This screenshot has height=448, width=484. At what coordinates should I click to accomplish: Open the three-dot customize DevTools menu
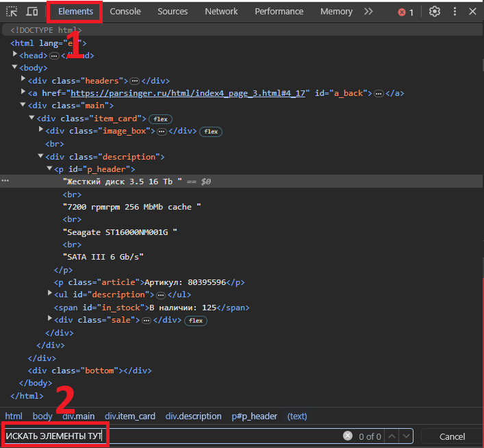pos(455,12)
